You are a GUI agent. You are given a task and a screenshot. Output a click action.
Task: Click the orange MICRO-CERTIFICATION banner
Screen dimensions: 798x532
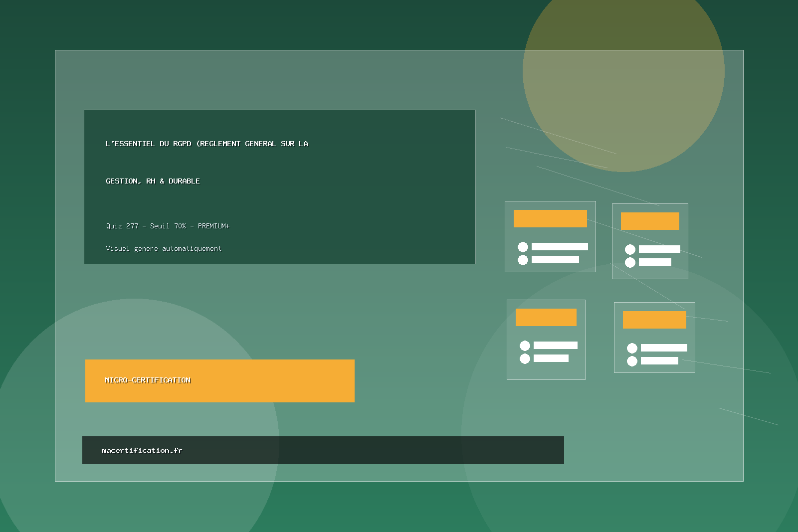tap(219, 380)
